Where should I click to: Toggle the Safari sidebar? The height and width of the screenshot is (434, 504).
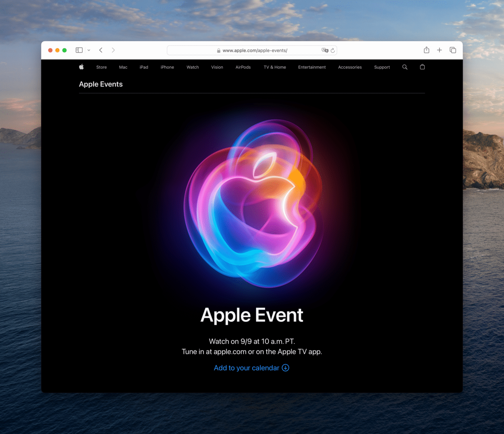coord(79,50)
